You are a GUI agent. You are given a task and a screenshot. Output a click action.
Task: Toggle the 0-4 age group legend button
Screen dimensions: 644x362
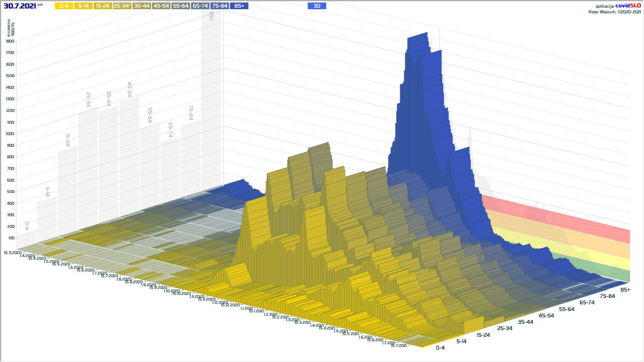[64, 6]
